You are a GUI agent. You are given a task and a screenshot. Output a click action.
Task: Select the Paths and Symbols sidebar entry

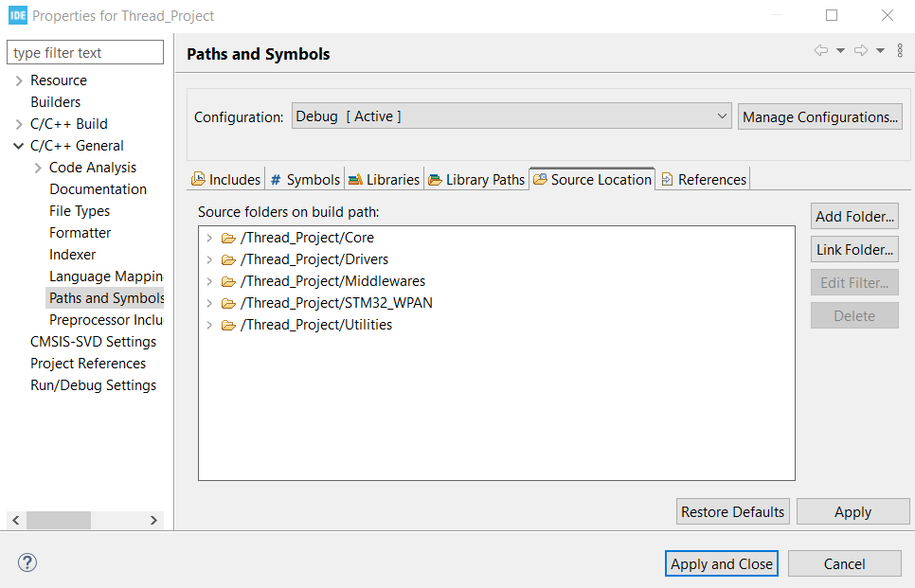click(x=105, y=297)
